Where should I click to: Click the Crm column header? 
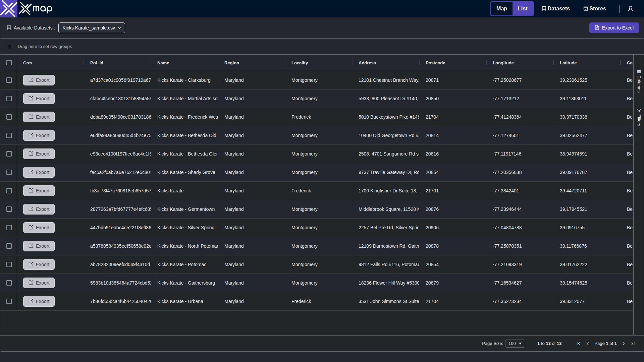click(28, 63)
